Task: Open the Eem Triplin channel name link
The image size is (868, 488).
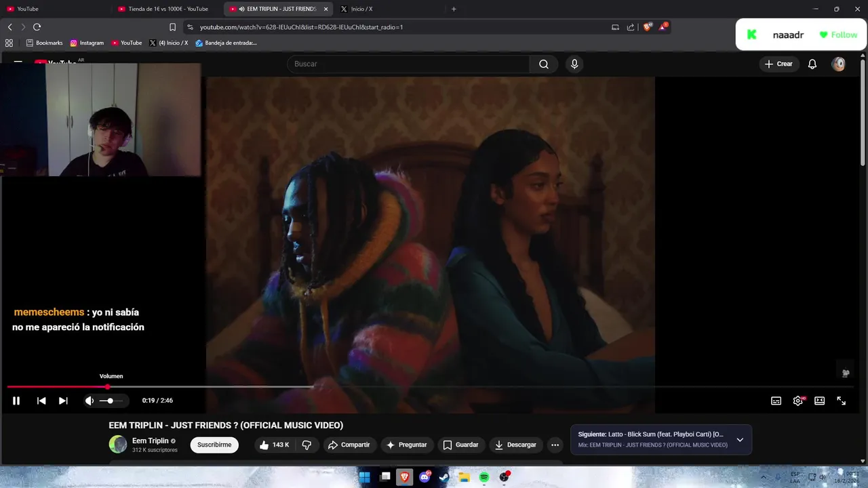Action: click(150, 441)
